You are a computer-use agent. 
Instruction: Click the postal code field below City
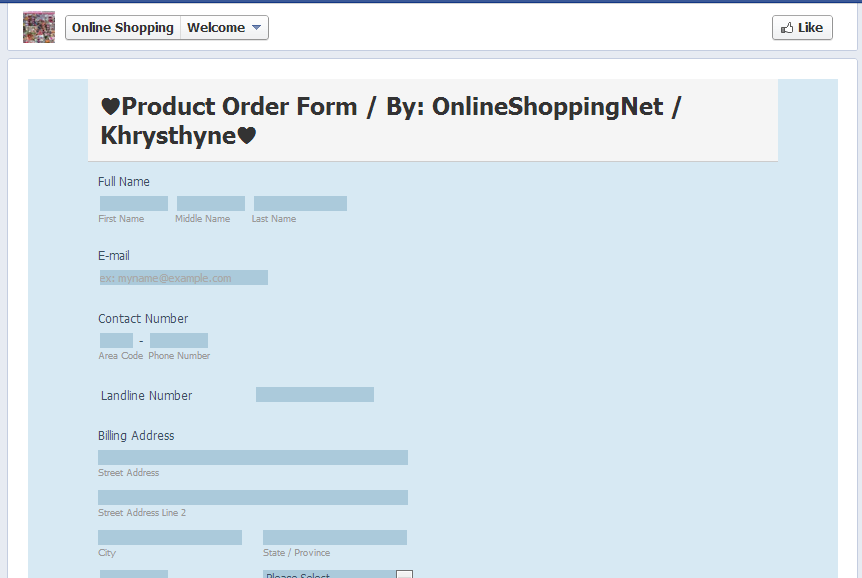(x=134, y=574)
